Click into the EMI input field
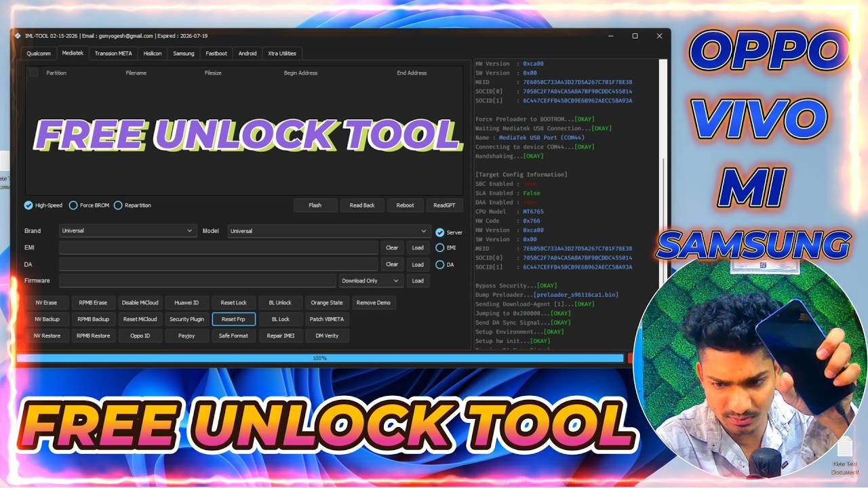 [218, 248]
